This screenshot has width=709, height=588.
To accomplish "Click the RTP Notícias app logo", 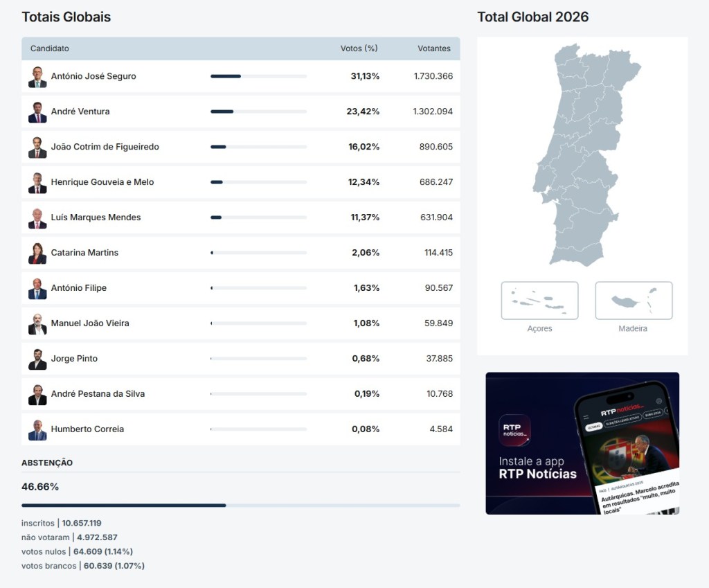I will tap(514, 430).
